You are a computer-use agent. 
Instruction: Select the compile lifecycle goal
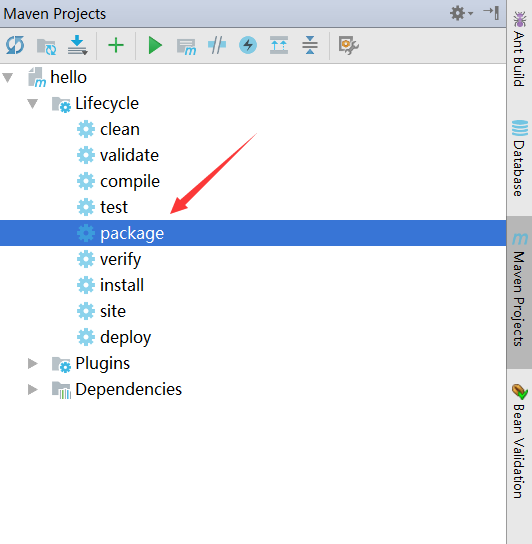(x=130, y=181)
